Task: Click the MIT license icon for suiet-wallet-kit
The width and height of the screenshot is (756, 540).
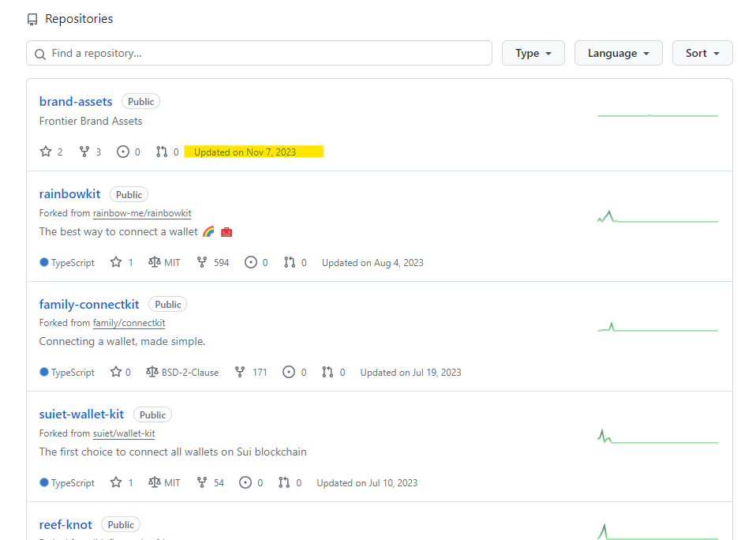Action: [x=155, y=482]
